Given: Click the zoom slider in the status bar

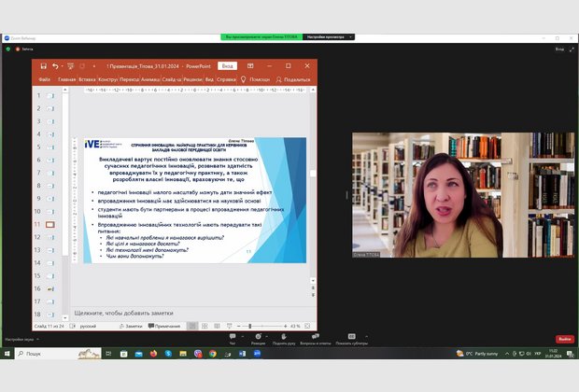Looking at the screenshot, I should (248, 326).
